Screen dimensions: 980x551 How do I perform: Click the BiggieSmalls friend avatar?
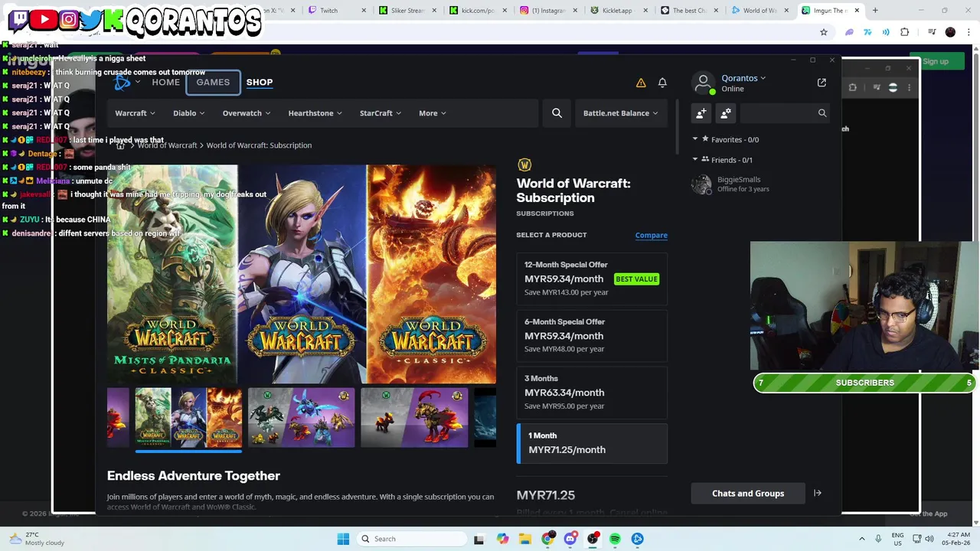coord(701,184)
